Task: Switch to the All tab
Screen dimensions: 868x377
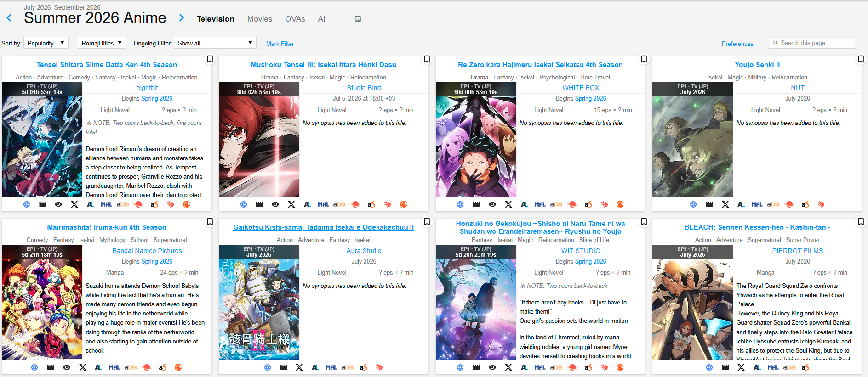Action: (x=322, y=19)
